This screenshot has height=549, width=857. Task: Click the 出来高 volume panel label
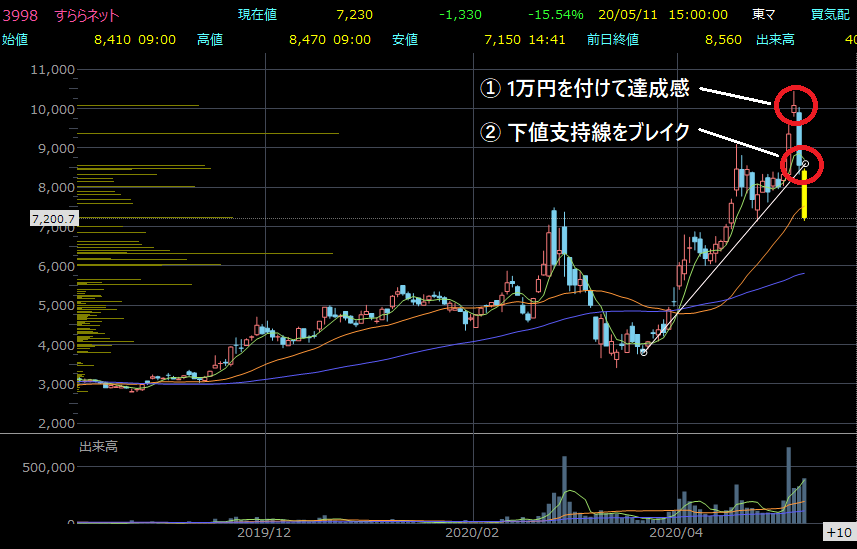98,446
